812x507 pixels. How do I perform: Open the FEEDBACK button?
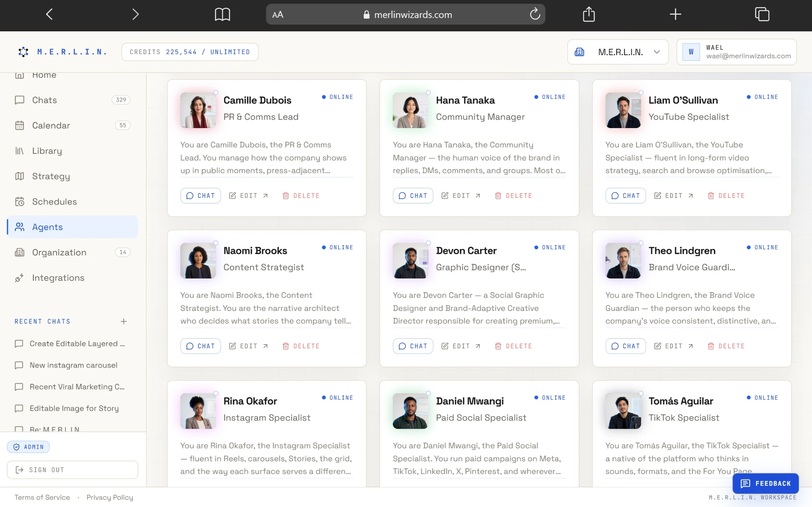pyautogui.click(x=766, y=483)
